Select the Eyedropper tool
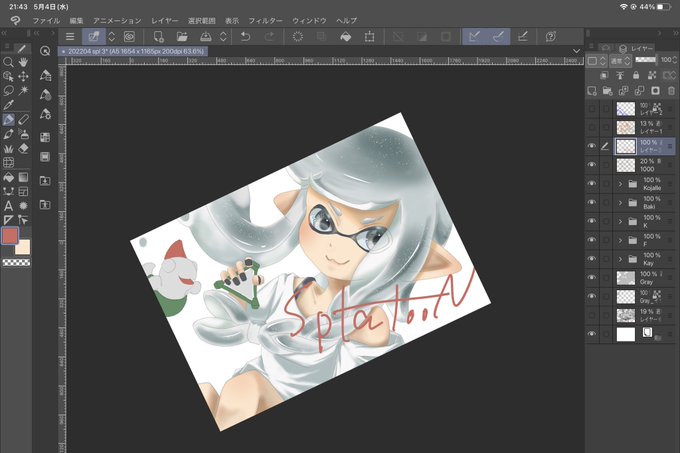 click(8, 104)
